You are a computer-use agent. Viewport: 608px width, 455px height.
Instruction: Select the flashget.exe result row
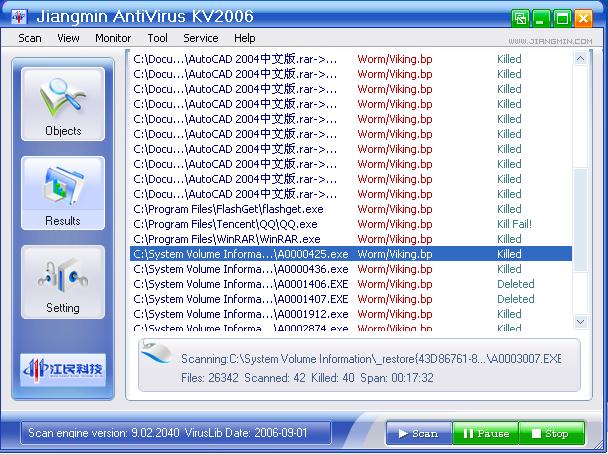(x=351, y=209)
